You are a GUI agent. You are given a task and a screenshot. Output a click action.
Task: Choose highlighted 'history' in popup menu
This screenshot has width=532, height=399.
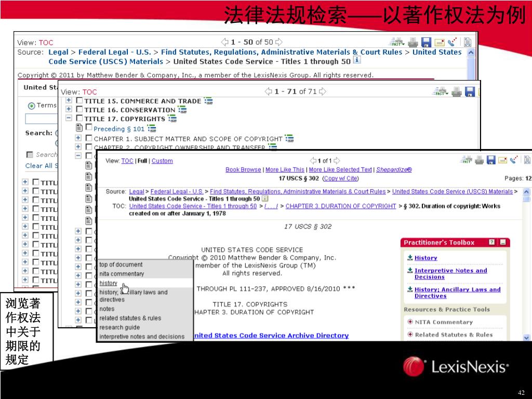pyautogui.click(x=108, y=283)
